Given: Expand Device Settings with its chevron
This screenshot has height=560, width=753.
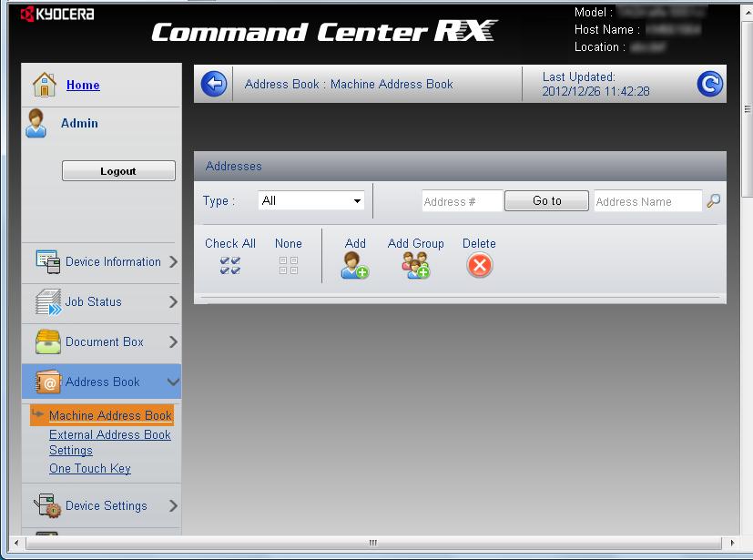Looking at the screenshot, I should coord(173,505).
